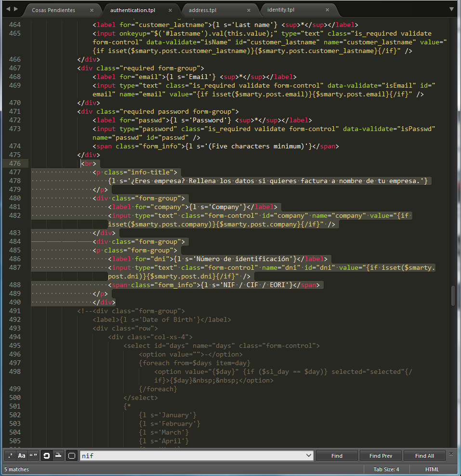
Task: Toggle highlight matches option
Action: click(x=72, y=456)
